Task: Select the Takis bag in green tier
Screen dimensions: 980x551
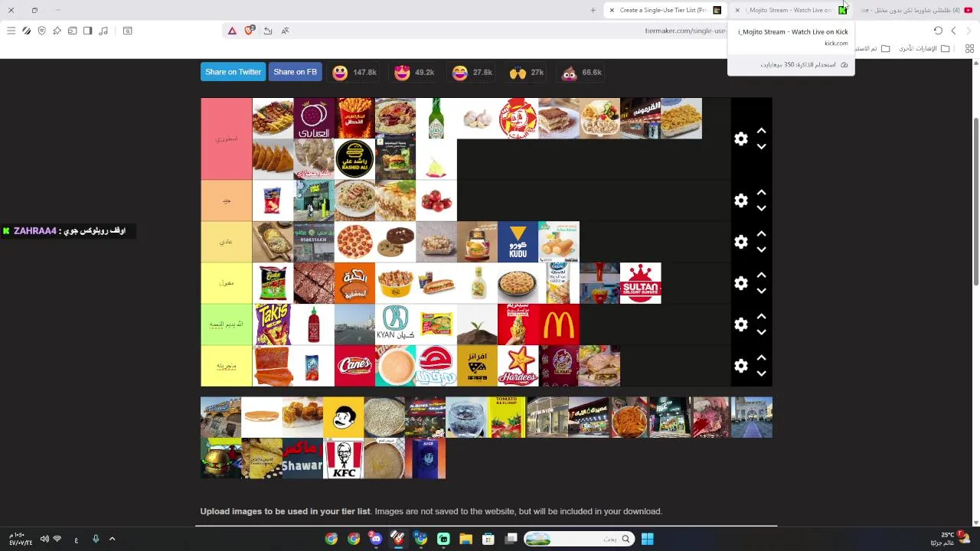Action: [x=273, y=324]
